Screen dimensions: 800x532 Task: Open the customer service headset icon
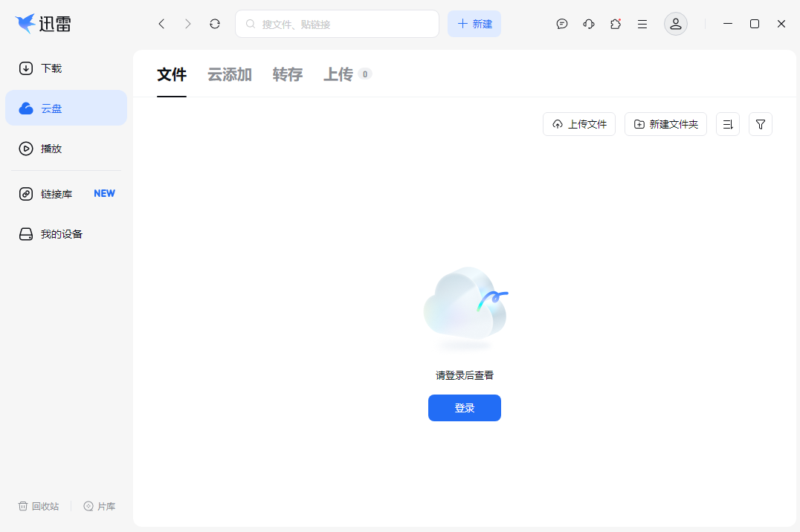click(x=589, y=24)
